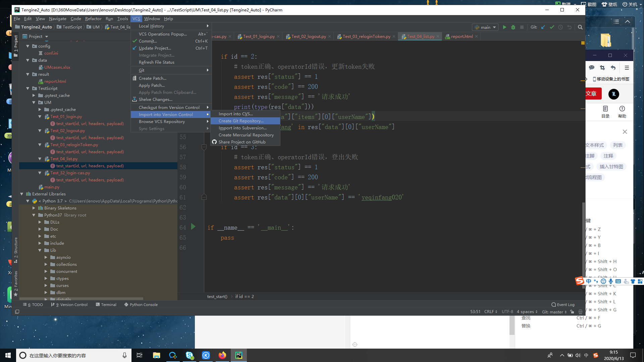The width and height of the screenshot is (644, 362).
Task: Open PyCharm from Windows taskbar
Action: pos(239,355)
